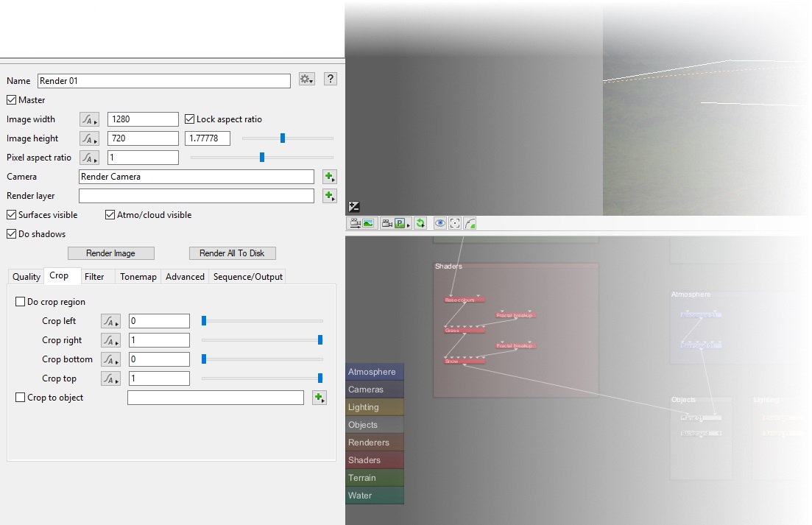This screenshot has width=812, height=525.
Task: Switch to the Quality tab
Action: point(27,277)
